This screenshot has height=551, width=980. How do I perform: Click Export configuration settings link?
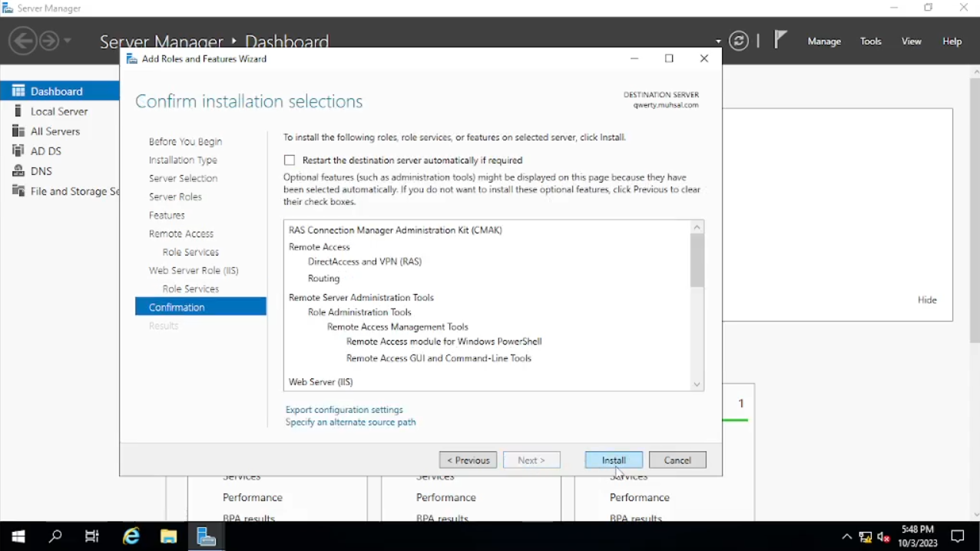(344, 410)
